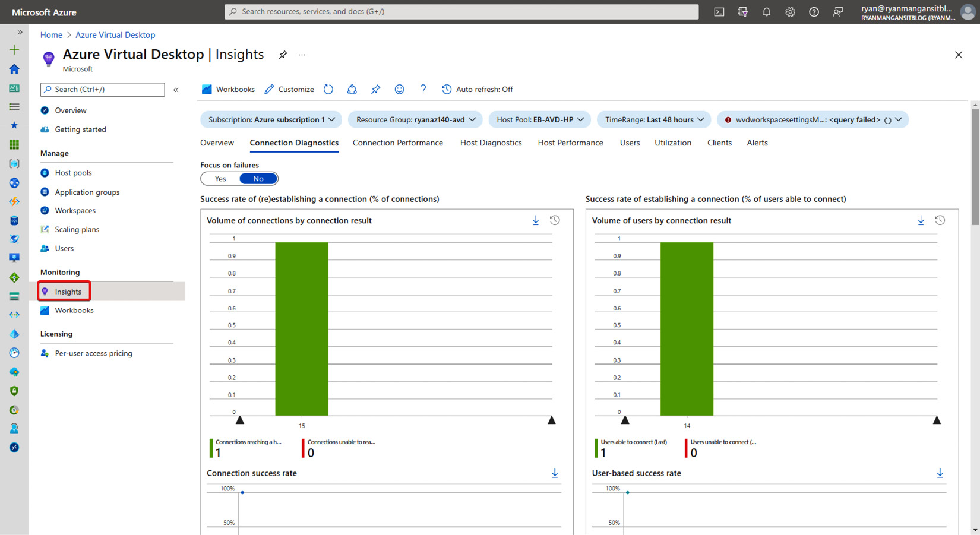
Task: Download Volume of connections chart data
Action: [x=536, y=220]
